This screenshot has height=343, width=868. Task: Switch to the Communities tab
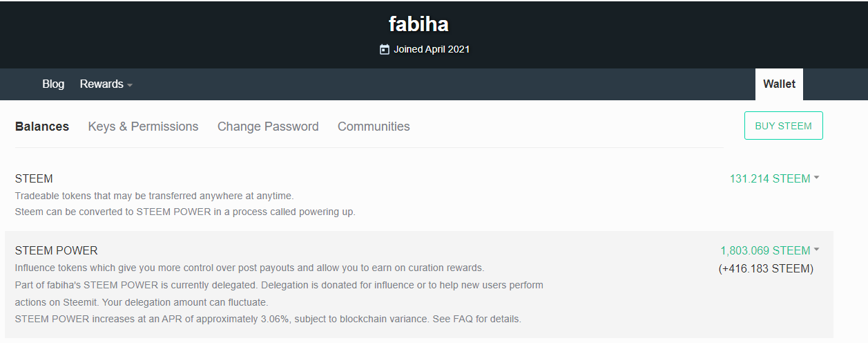click(x=374, y=127)
